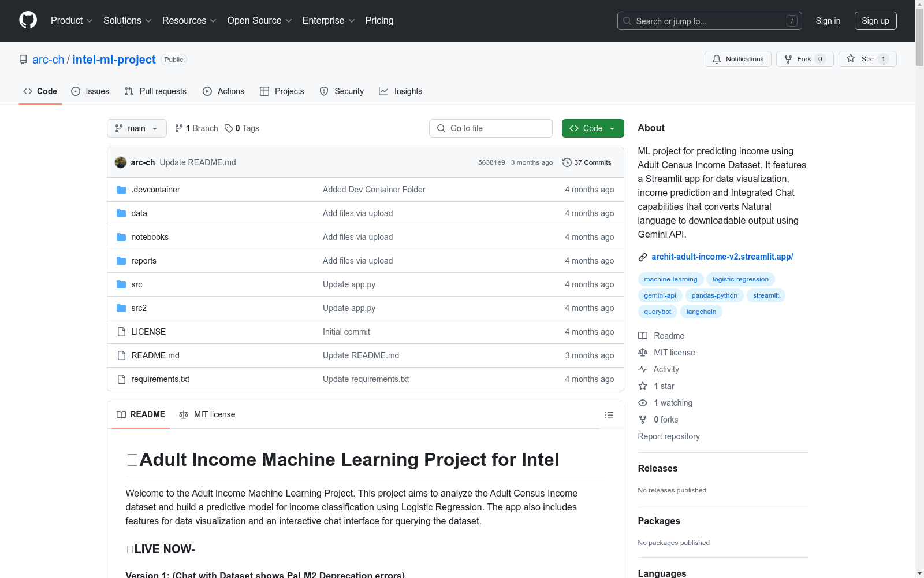Click the pulse icon beside Activity
924x578 pixels.
click(x=643, y=369)
